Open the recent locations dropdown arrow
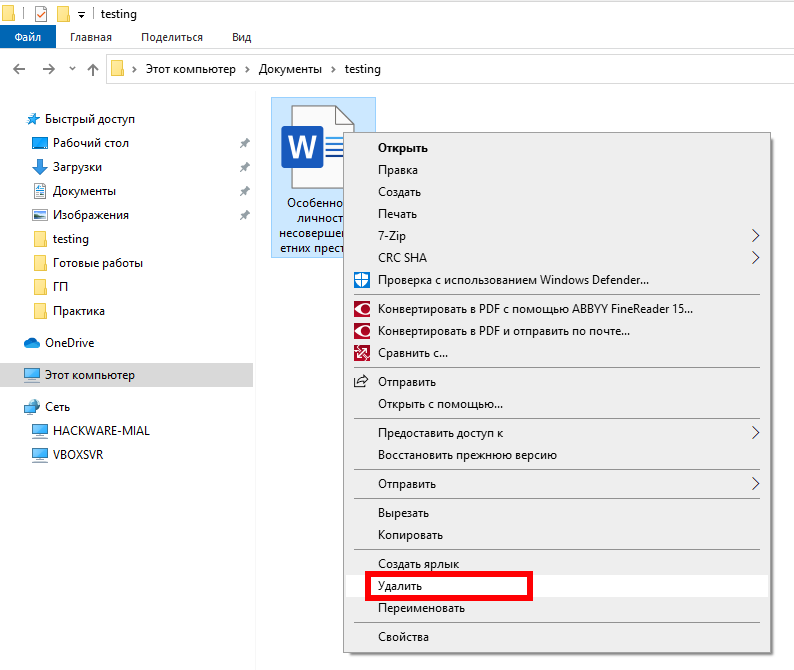Viewport: 794px width, 670px height. point(72,69)
